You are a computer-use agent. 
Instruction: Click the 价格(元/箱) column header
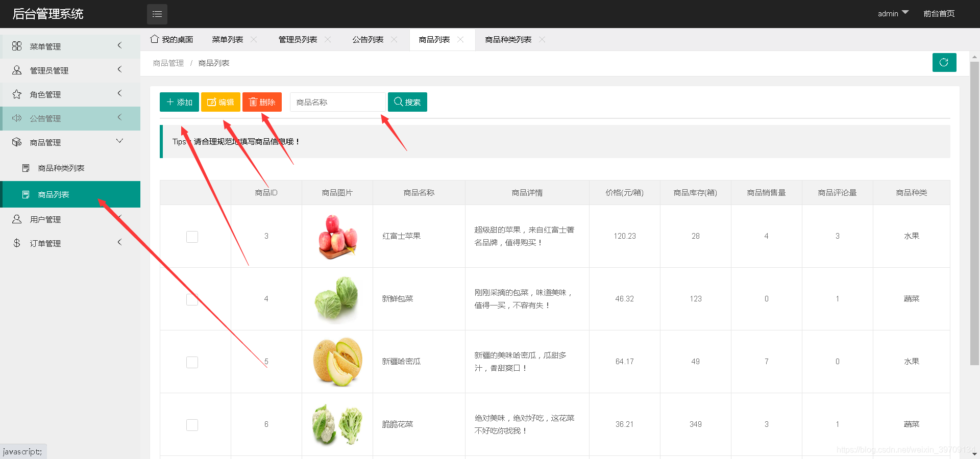(624, 192)
